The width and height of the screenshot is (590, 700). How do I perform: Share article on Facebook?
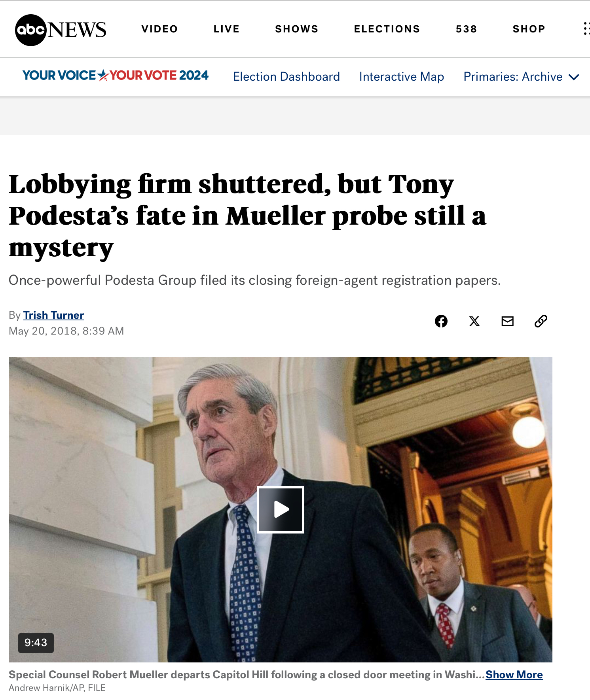pos(441,321)
